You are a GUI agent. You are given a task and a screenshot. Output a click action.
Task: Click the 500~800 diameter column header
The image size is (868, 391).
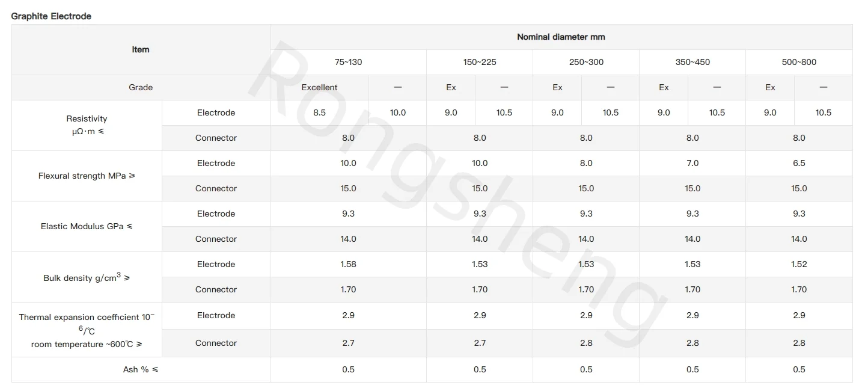click(x=799, y=62)
